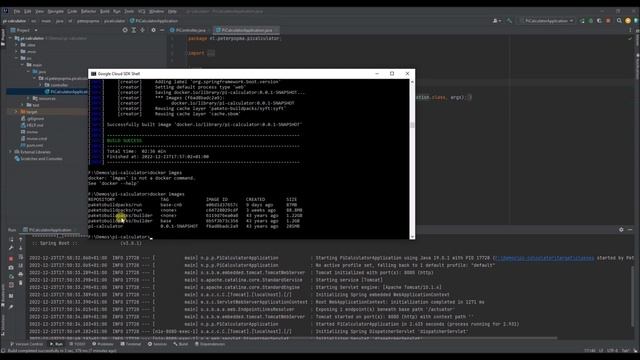Click the print icon in Run panel
The image size is (640, 360).
point(21,274)
